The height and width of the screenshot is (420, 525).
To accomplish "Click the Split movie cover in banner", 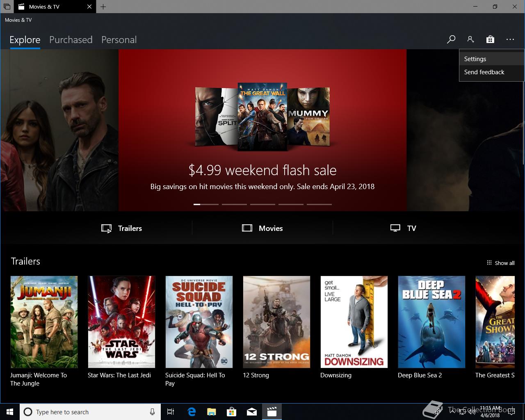I will pos(216,117).
